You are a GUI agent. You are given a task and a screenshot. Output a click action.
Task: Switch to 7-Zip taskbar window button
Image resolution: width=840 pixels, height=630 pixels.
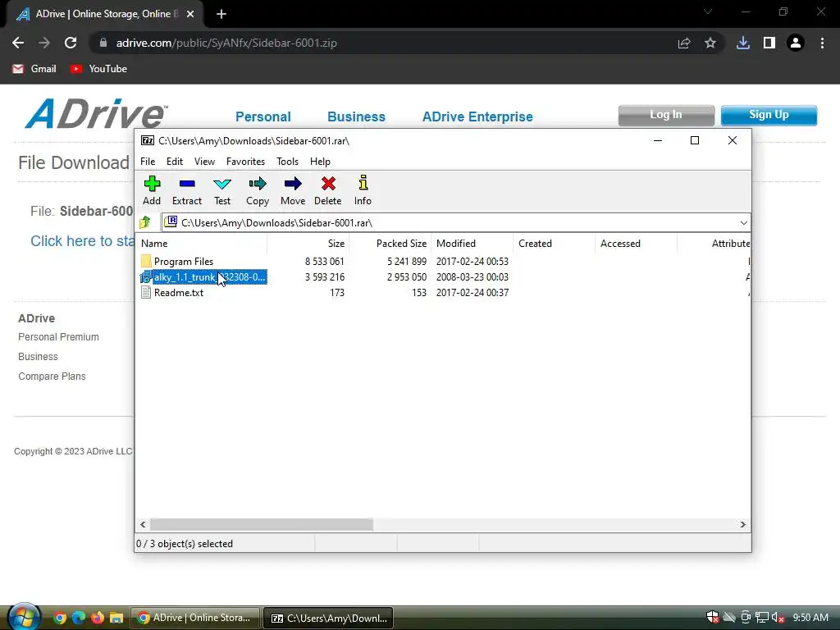click(x=329, y=618)
